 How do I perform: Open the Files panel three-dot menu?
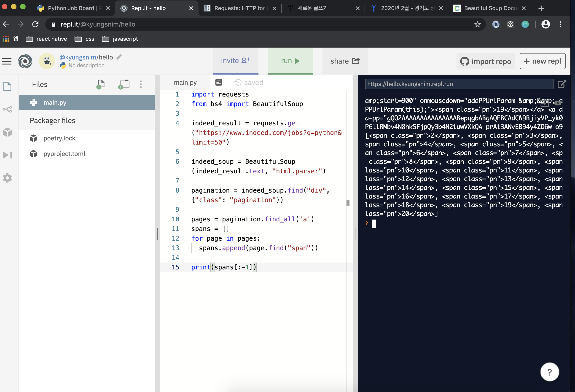coord(141,84)
